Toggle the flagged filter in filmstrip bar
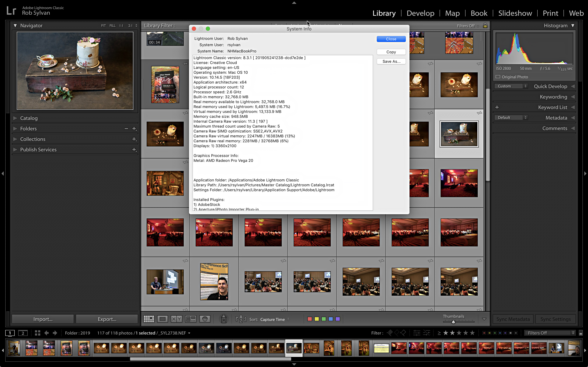The image size is (588, 367). tap(390, 333)
